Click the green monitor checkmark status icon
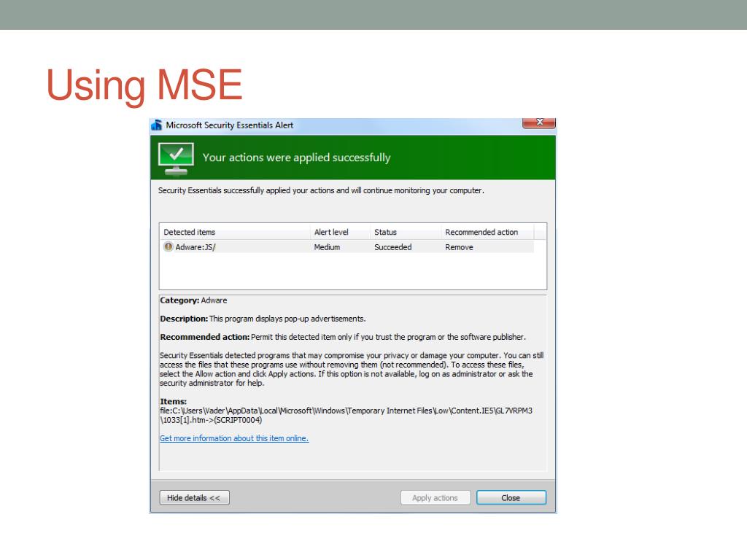This screenshot has height=560, width=747. click(176, 159)
